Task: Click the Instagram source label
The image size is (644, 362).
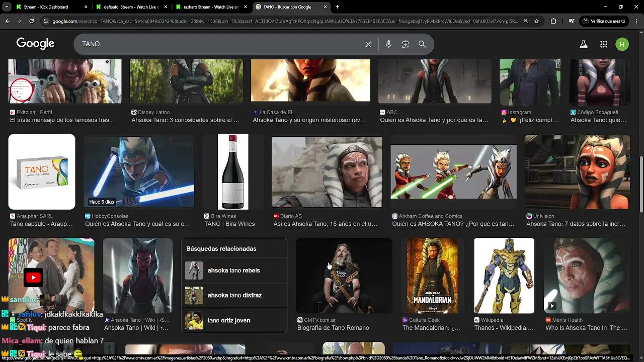Action: click(516, 112)
